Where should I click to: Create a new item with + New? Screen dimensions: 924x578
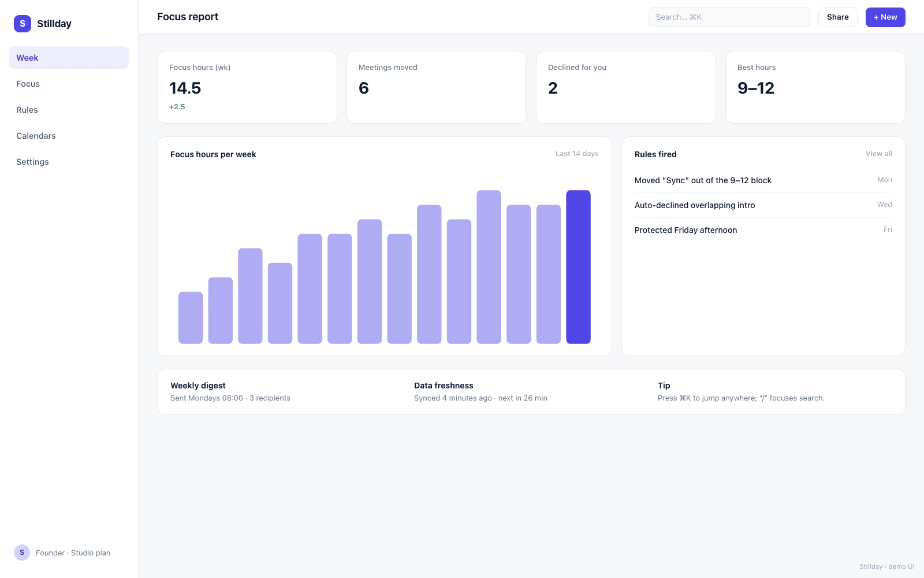click(x=885, y=17)
